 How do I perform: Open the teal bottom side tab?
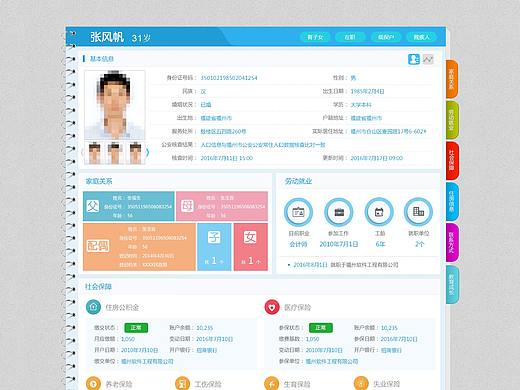452,284
